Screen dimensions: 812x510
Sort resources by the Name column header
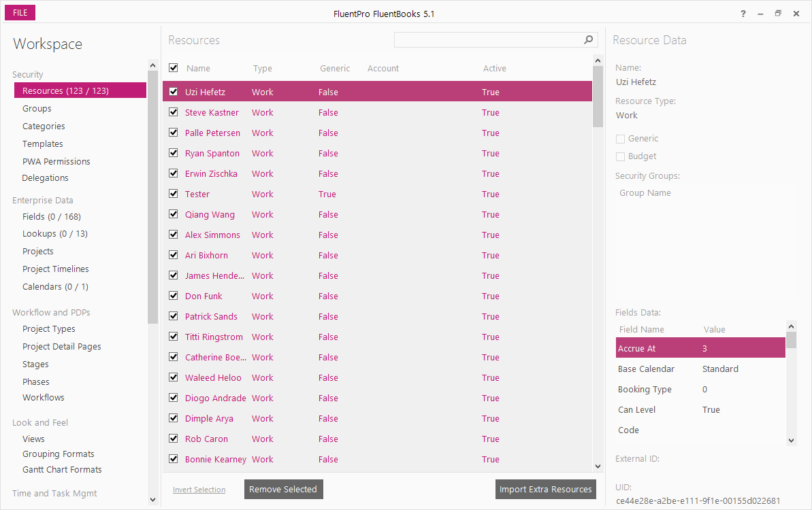coord(198,68)
